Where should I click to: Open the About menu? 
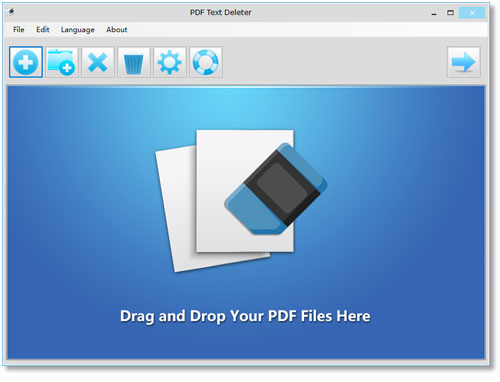click(x=117, y=30)
